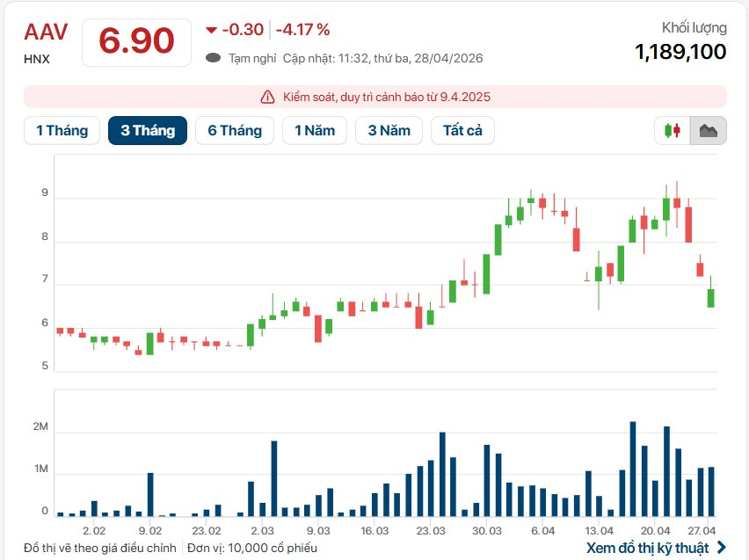The image size is (749, 560).
Task: Select the 1 Năm time range
Action: (x=315, y=131)
